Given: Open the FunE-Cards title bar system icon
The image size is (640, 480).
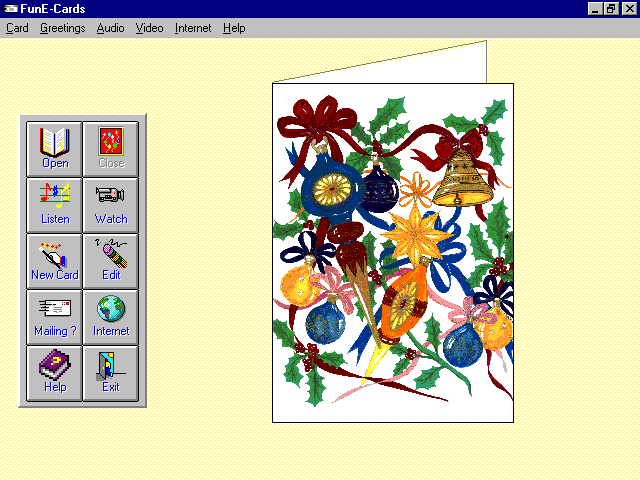Looking at the screenshot, I should point(11,9).
